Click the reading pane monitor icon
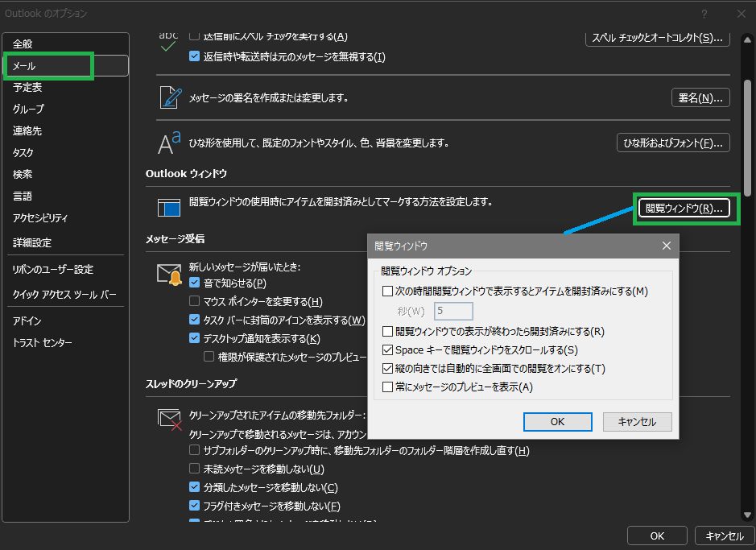The width and height of the screenshot is (756, 550). 171,208
